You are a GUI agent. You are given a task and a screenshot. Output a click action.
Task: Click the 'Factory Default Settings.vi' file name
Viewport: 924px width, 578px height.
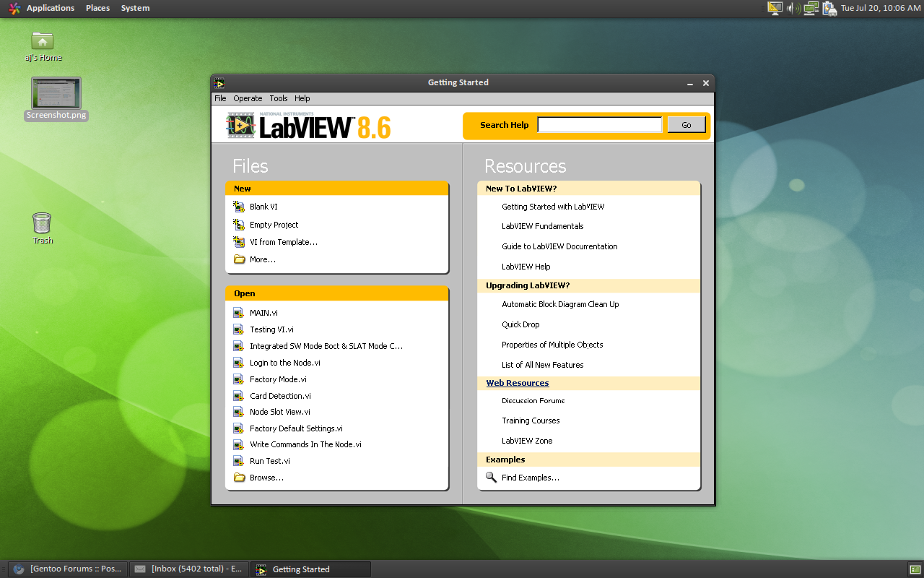(296, 428)
